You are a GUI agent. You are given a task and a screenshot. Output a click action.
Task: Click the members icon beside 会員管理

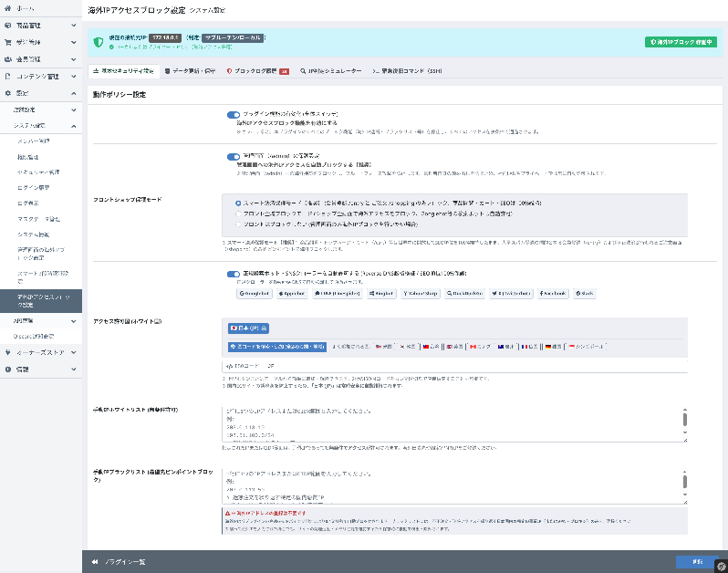click(x=8, y=59)
